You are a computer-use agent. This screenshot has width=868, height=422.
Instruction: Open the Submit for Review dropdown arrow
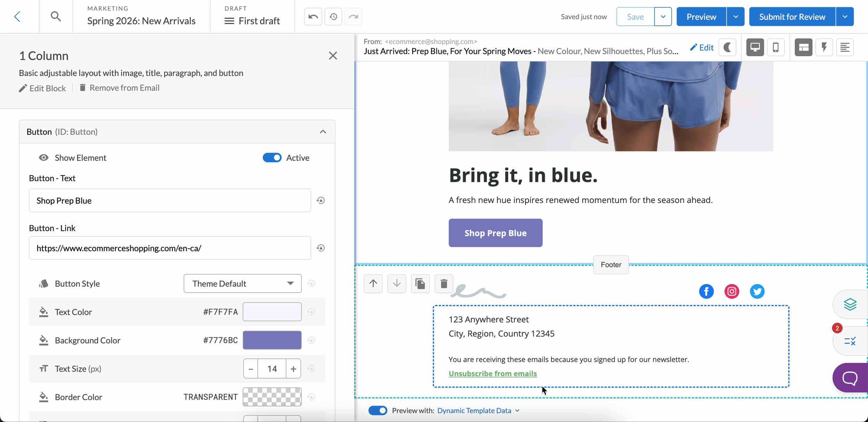pos(845,16)
